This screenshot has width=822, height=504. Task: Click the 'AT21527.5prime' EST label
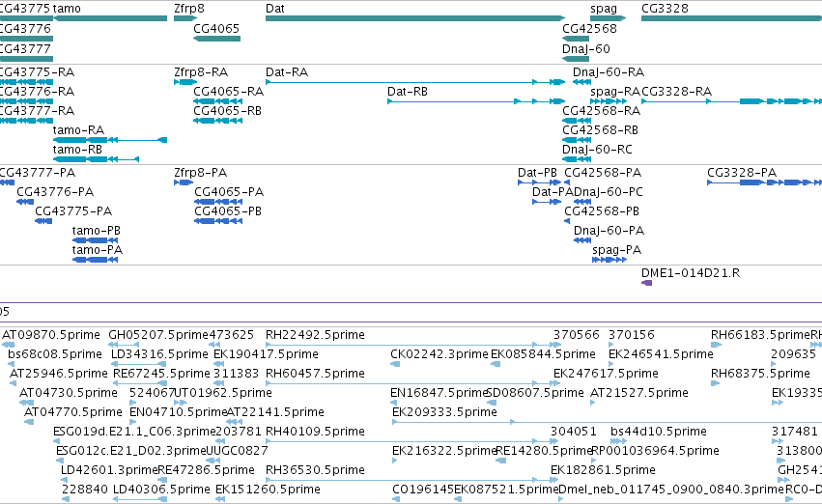click(x=639, y=394)
